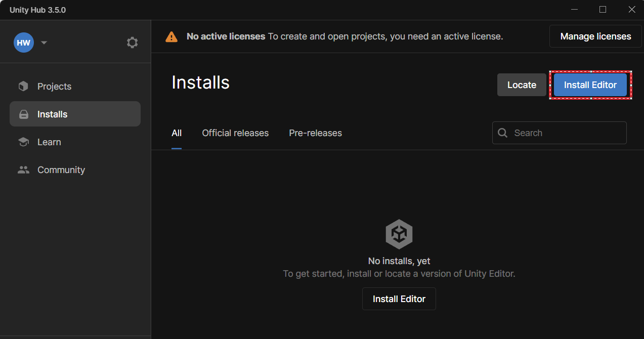This screenshot has height=339, width=644.
Task: Click the Manage licenses button
Action: (x=595, y=36)
